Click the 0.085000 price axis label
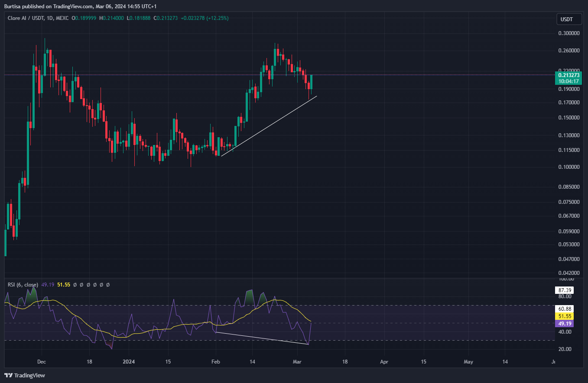Screen dimensions: 588x383 pyautogui.click(x=569, y=187)
